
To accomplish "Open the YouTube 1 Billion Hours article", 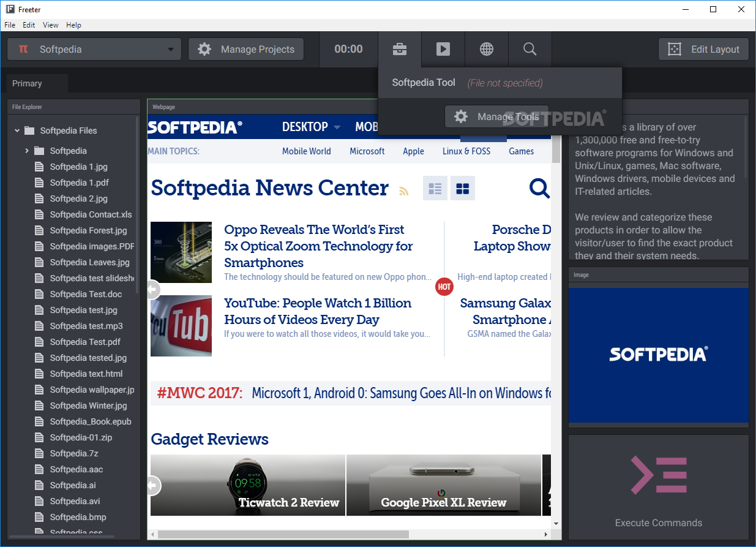I will 318,311.
